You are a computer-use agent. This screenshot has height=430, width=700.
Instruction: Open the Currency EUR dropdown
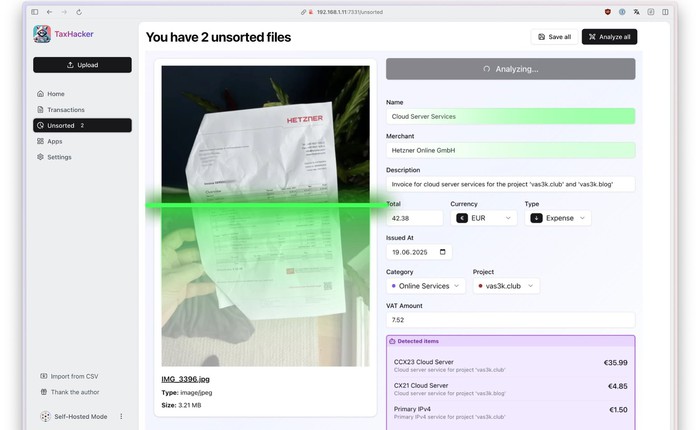coord(484,218)
